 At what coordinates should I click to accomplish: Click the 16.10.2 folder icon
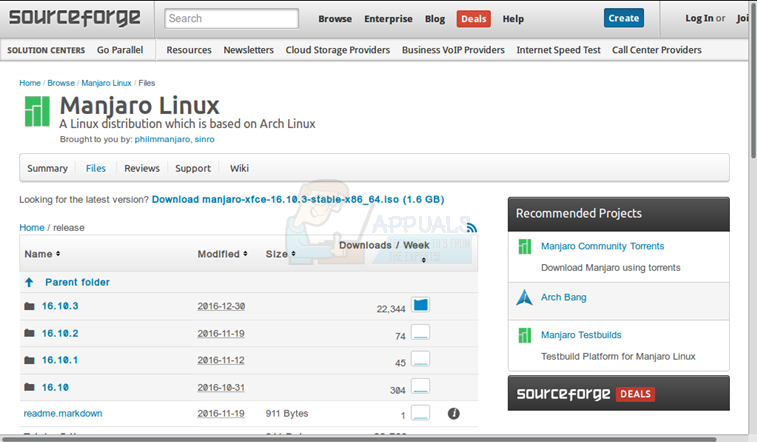pyautogui.click(x=29, y=333)
